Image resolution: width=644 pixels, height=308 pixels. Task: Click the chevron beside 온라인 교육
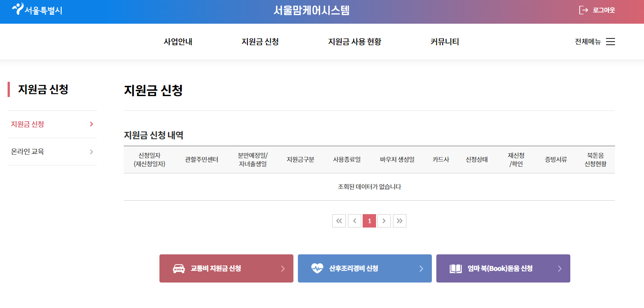pos(92,152)
